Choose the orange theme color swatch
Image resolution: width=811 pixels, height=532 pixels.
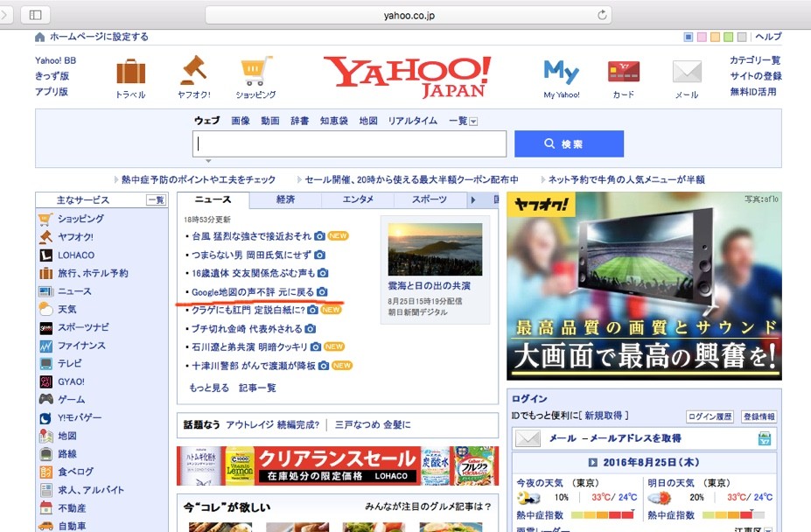715,38
